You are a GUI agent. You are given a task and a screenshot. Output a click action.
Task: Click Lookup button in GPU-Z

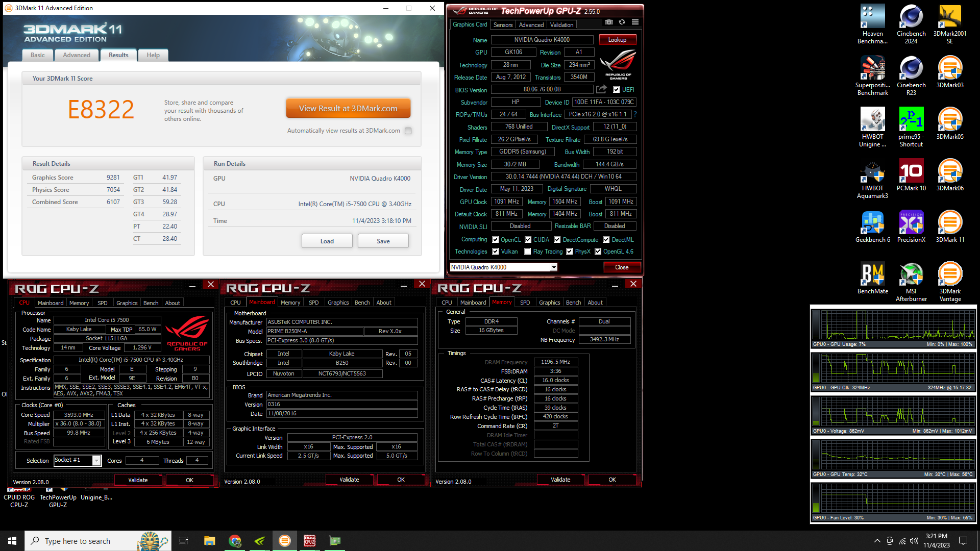pyautogui.click(x=617, y=40)
